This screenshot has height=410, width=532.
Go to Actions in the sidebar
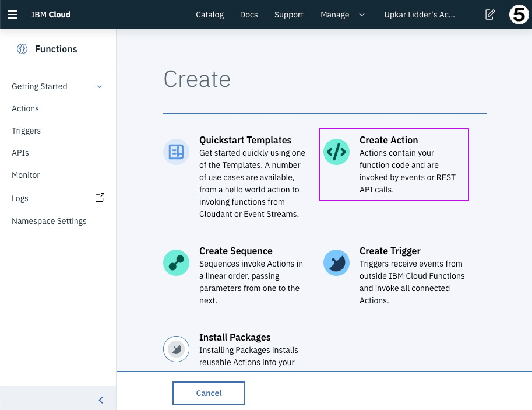click(x=25, y=108)
